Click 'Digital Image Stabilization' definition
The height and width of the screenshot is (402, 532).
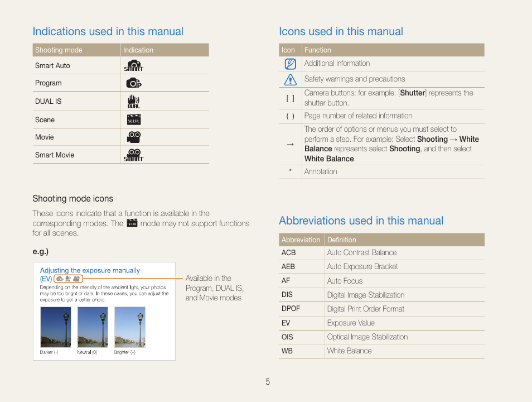[x=366, y=295]
